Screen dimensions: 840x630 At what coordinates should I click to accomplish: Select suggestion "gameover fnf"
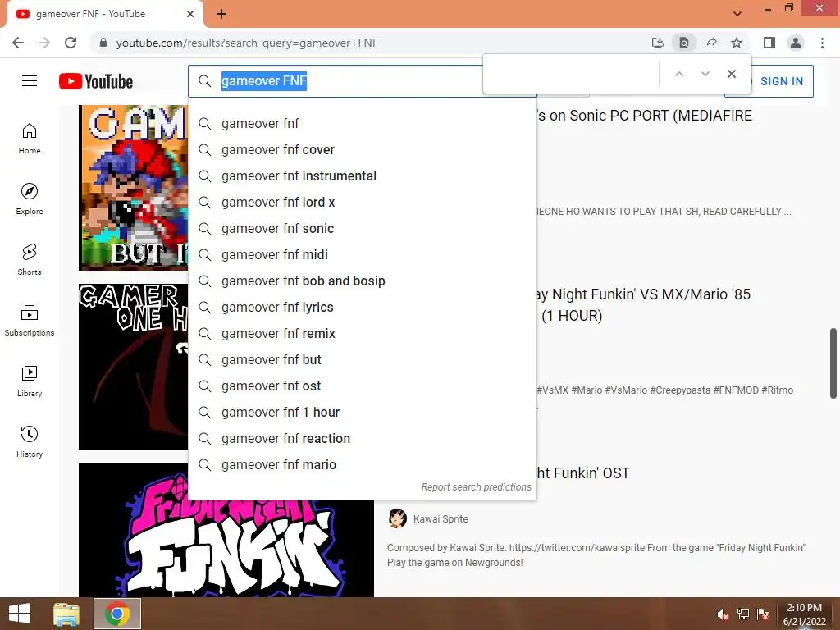(362, 123)
